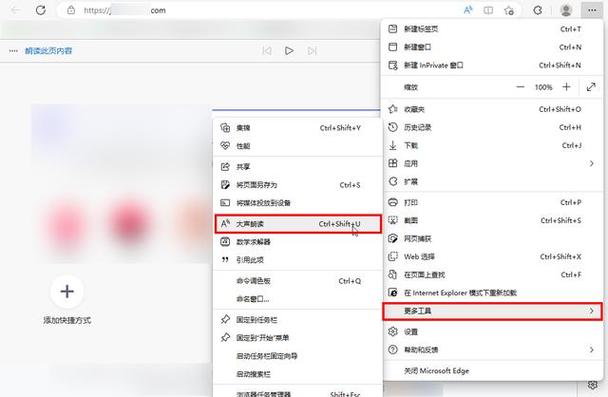Click the ellipsis on the read-aloud bar

pyautogui.click(x=13, y=51)
